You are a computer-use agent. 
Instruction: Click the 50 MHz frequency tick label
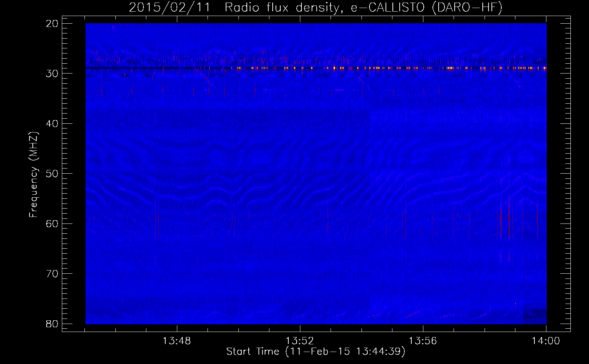[x=52, y=174]
